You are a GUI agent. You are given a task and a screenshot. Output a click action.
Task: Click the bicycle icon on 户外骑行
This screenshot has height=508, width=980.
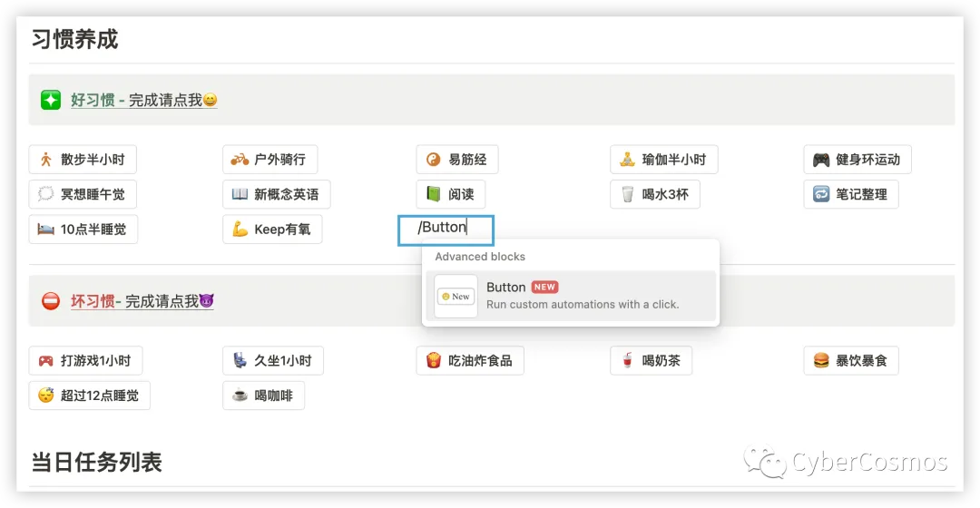coord(240,160)
